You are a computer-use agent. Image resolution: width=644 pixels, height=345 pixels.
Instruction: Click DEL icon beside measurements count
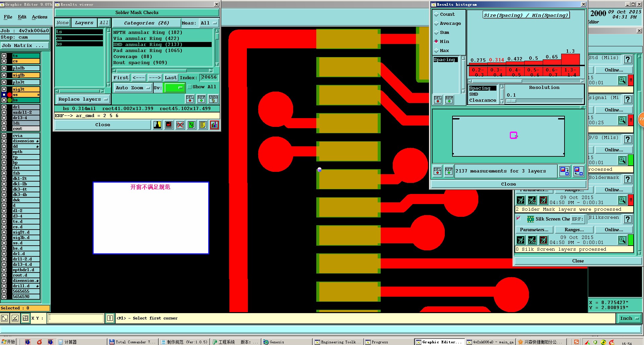[437, 171]
